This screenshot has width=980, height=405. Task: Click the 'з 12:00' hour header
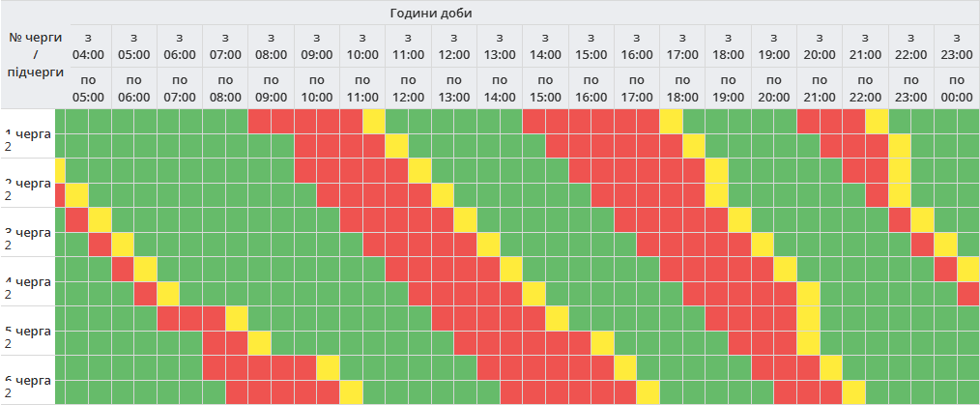(x=453, y=46)
